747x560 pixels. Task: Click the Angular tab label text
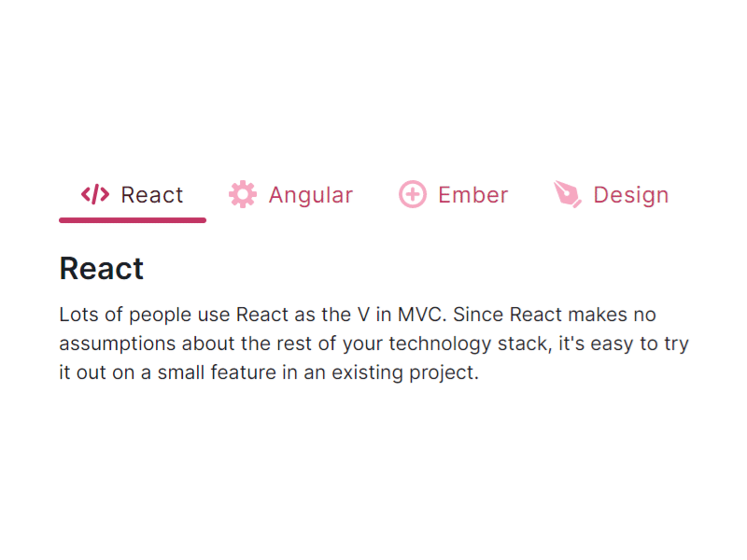[311, 194]
